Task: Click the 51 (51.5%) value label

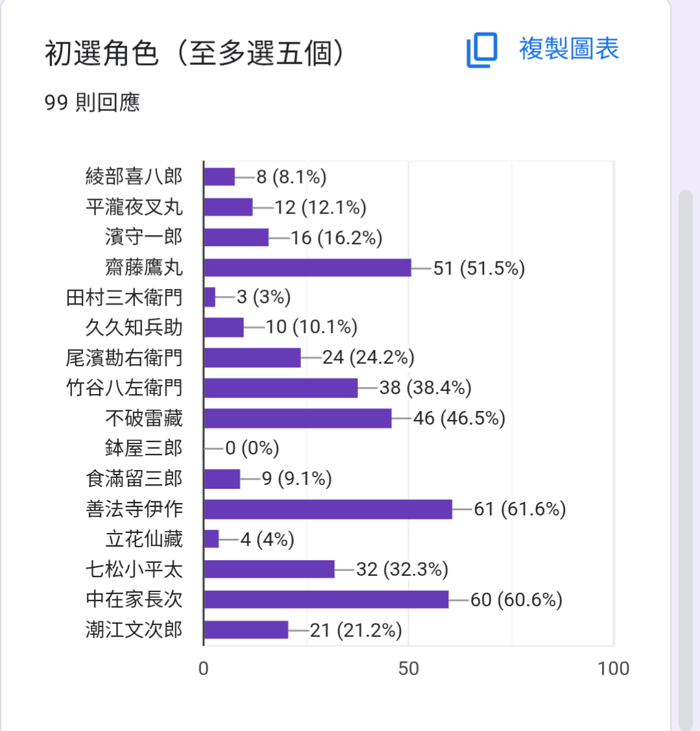Action: (x=479, y=269)
